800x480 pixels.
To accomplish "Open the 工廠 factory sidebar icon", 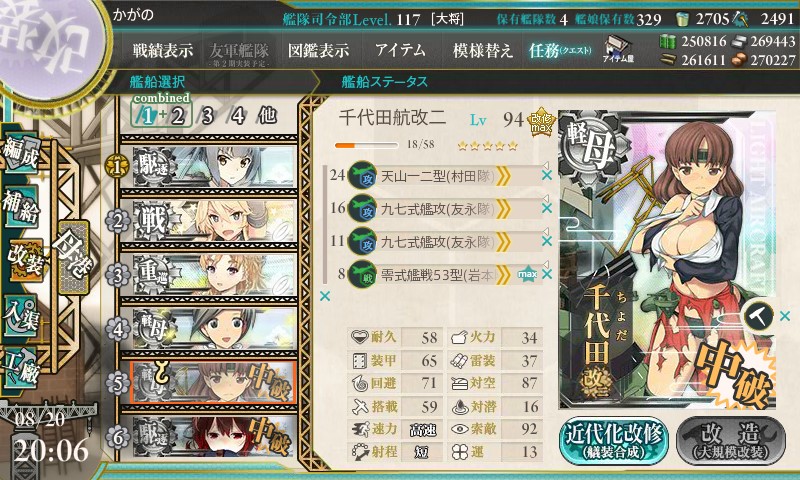I will (x=21, y=368).
